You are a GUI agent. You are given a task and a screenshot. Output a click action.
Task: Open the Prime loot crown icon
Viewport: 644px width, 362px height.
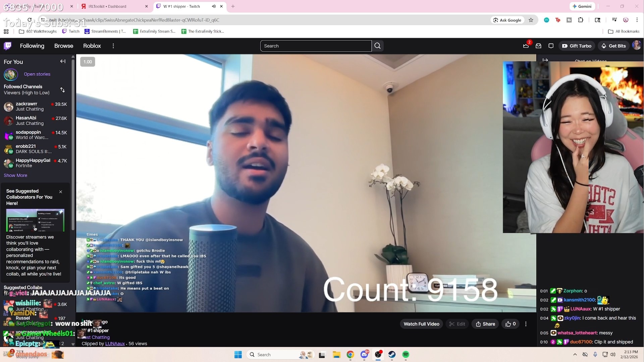pyautogui.click(x=526, y=46)
